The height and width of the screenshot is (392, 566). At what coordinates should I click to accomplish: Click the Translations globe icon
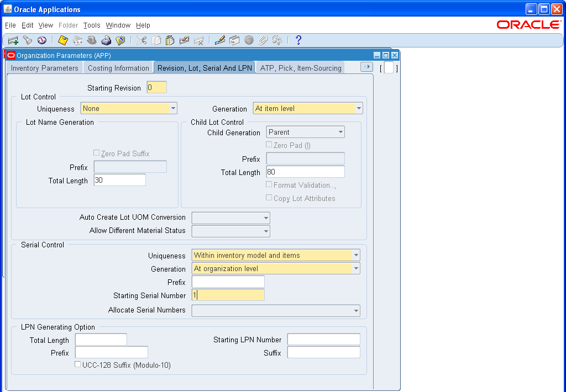249,40
